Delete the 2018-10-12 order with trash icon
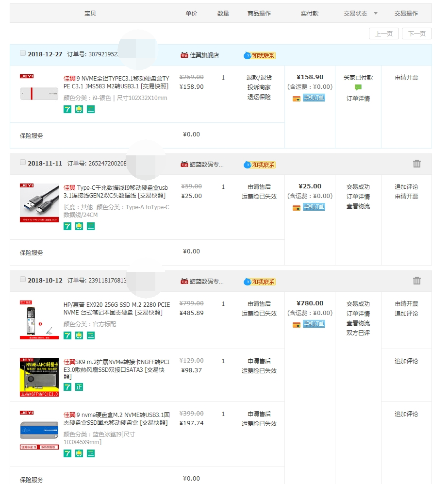The width and height of the screenshot is (448, 484). click(x=417, y=281)
